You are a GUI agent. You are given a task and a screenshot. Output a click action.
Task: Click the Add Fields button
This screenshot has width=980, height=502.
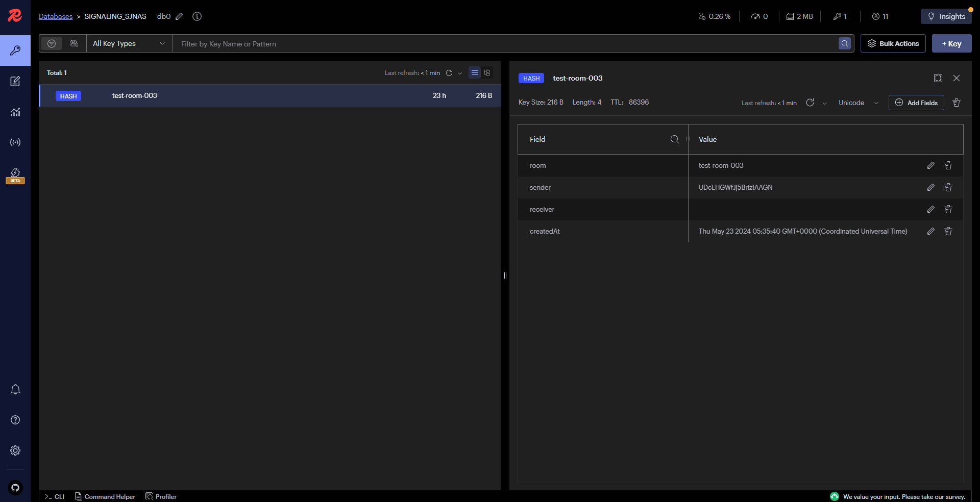coord(916,103)
